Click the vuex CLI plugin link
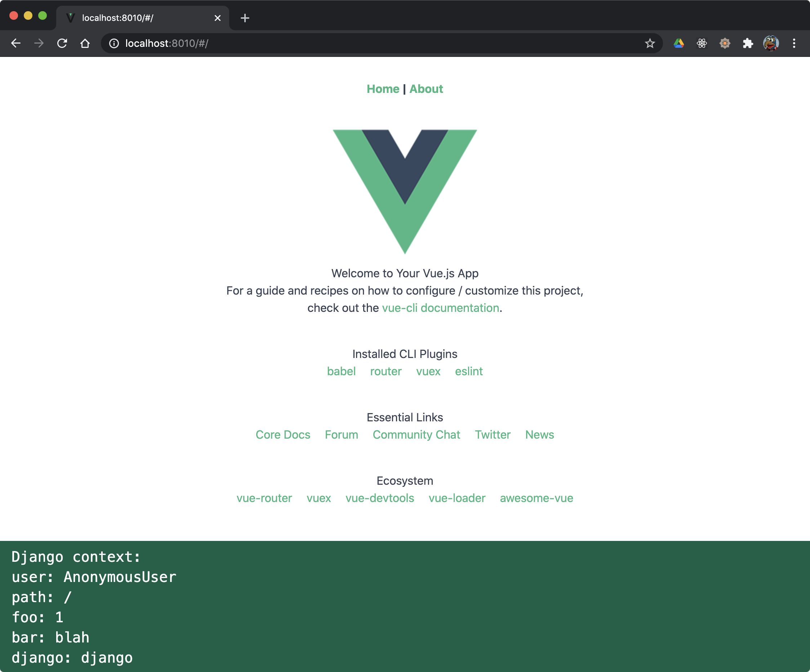The height and width of the screenshot is (672, 810). (429, 371)
